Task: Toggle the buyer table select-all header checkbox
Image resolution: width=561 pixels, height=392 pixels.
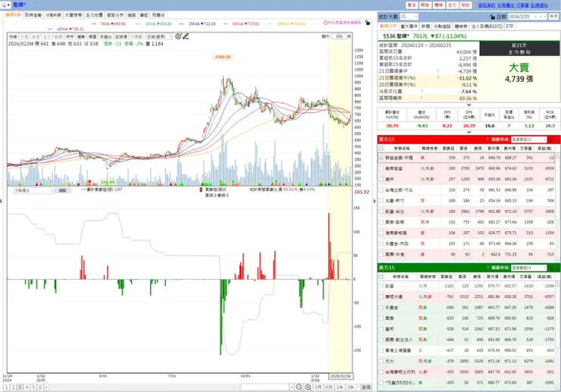Action: tap(381, 148)
